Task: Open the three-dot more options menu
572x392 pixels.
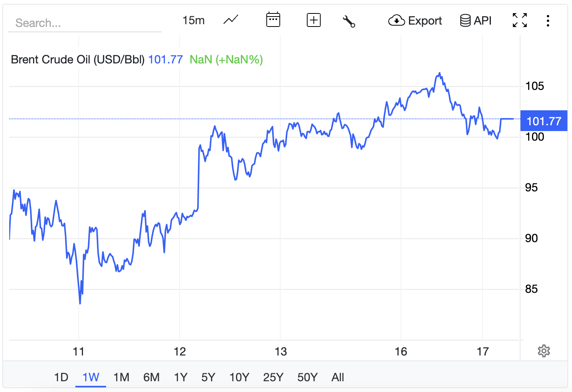Action: 548,20
